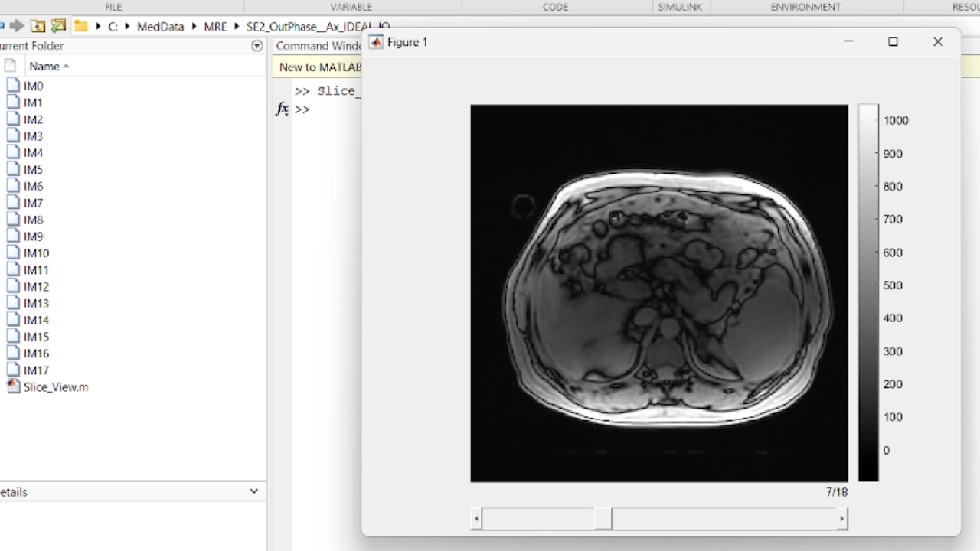Click the yellow folder icon in address bar
980x551 pixels.
[x=80, y=26]
